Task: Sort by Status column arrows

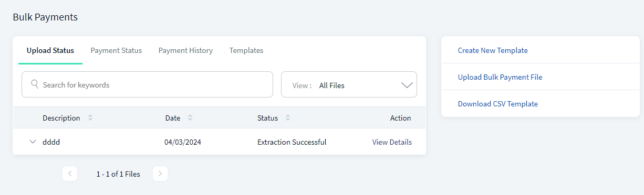Action: point(287,118)
